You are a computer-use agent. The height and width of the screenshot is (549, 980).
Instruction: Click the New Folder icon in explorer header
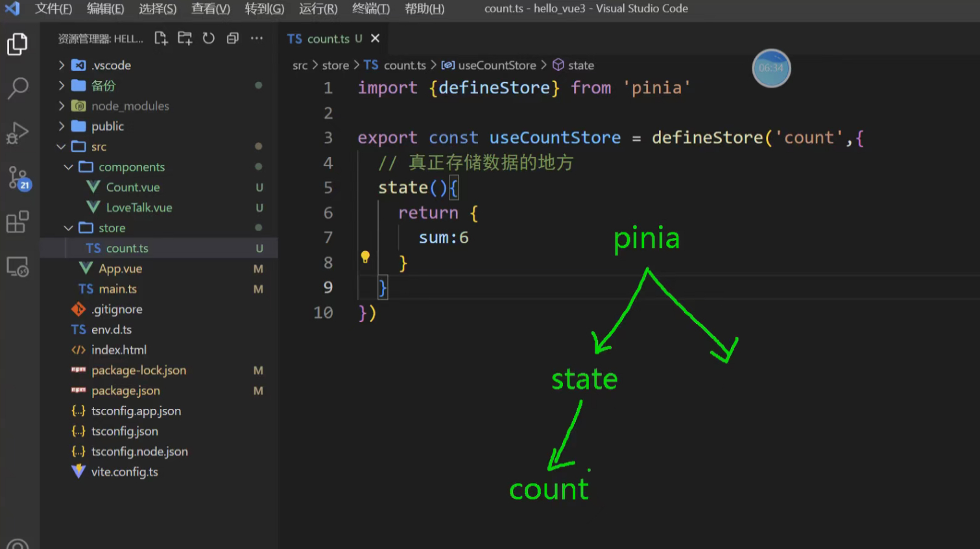point(185,38)
